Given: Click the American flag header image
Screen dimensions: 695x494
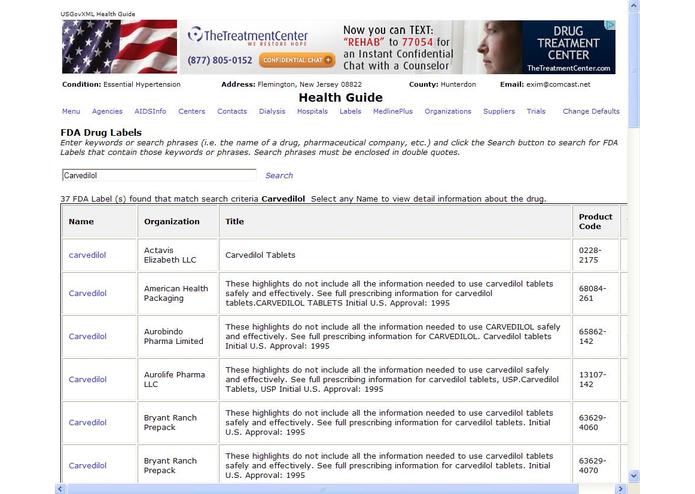Looking at the screenshot, I should pos(120,47).
